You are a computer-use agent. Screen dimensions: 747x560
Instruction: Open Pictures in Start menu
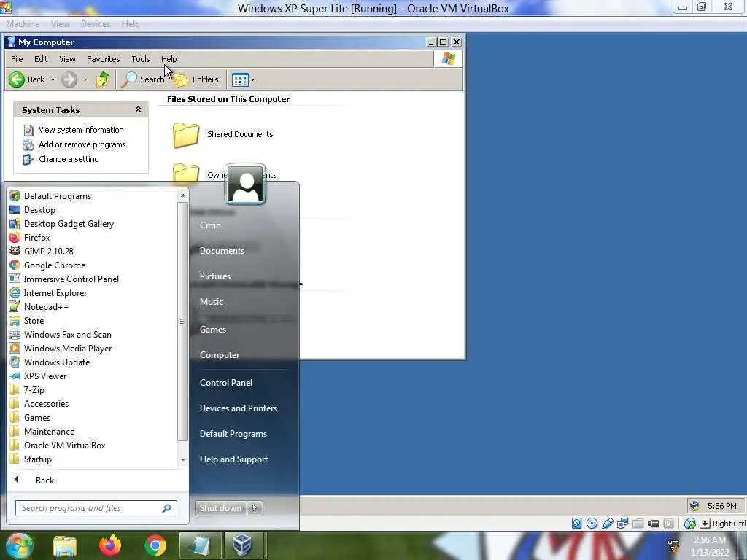(215, 276)
